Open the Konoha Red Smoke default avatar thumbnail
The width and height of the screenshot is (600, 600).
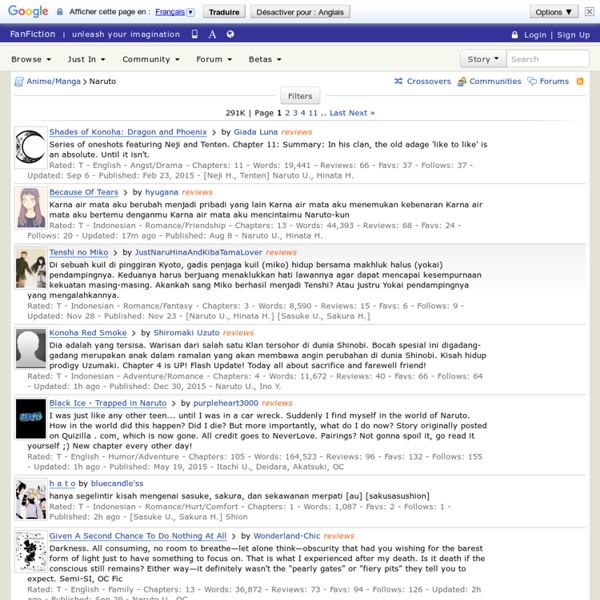click(31, 348)
